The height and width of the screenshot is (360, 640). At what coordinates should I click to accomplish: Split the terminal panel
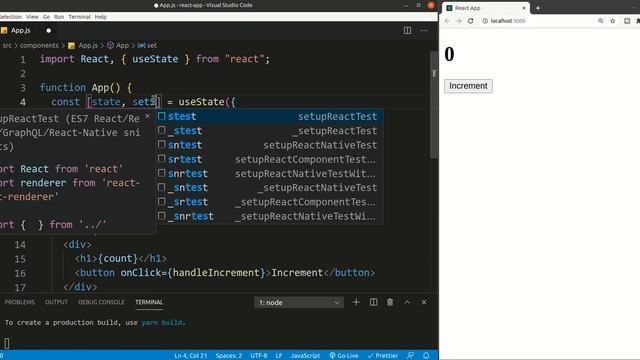pyautogui.click(x=373, y=302)
